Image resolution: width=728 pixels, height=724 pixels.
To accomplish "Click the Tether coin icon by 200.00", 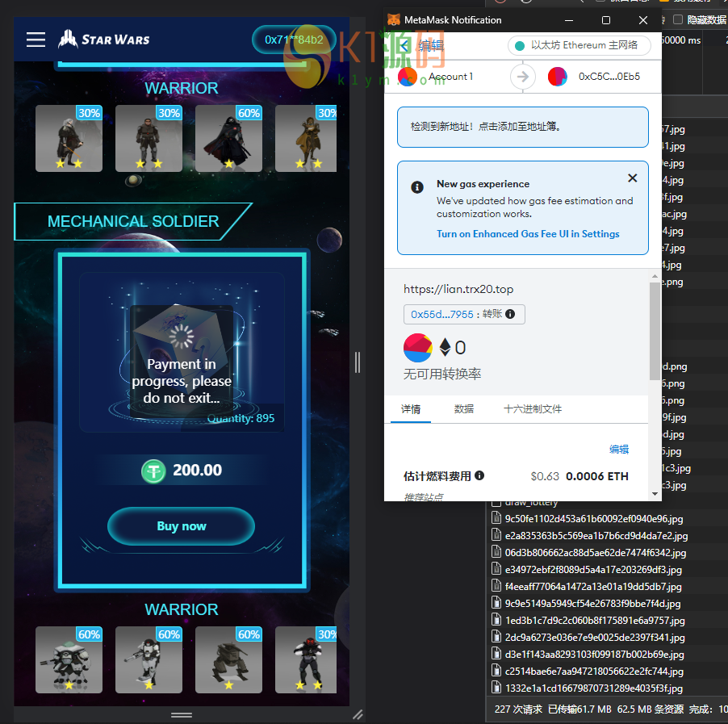I will coord(153,471).
